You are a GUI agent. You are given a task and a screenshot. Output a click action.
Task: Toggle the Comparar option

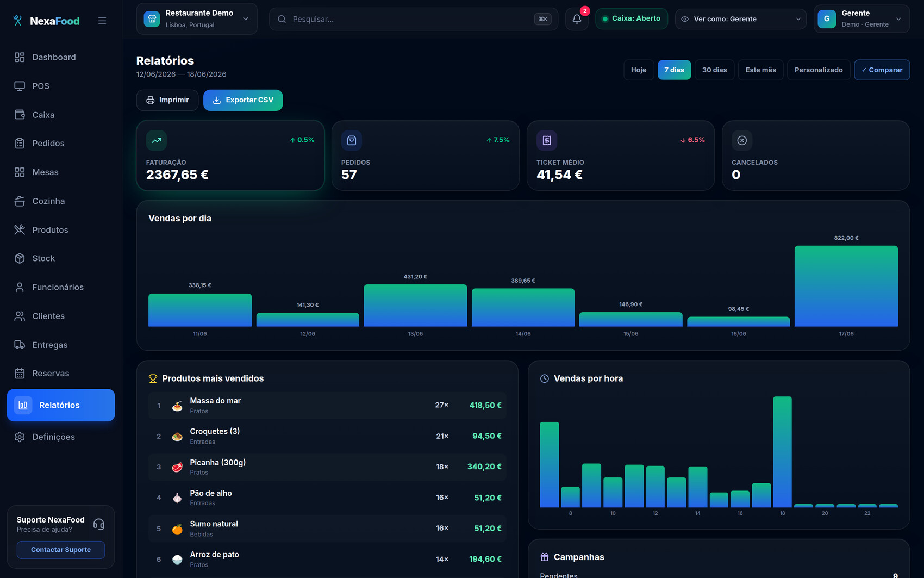tap(882, 70)
